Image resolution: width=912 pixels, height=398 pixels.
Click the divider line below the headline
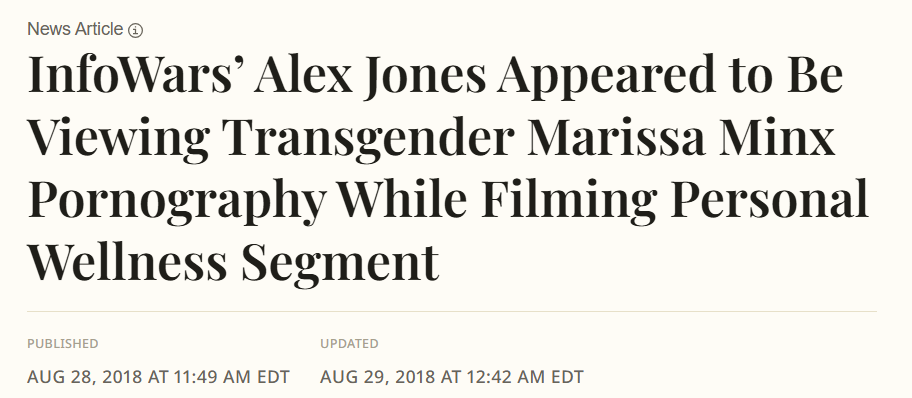tap(452, 311)
